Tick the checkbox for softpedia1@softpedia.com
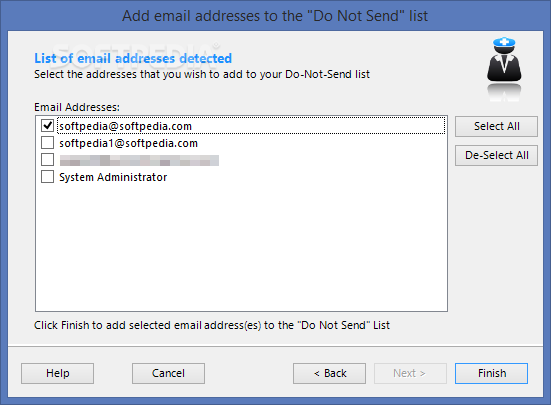The height and width of the screenshot is (405, 551). click(47, 143)
